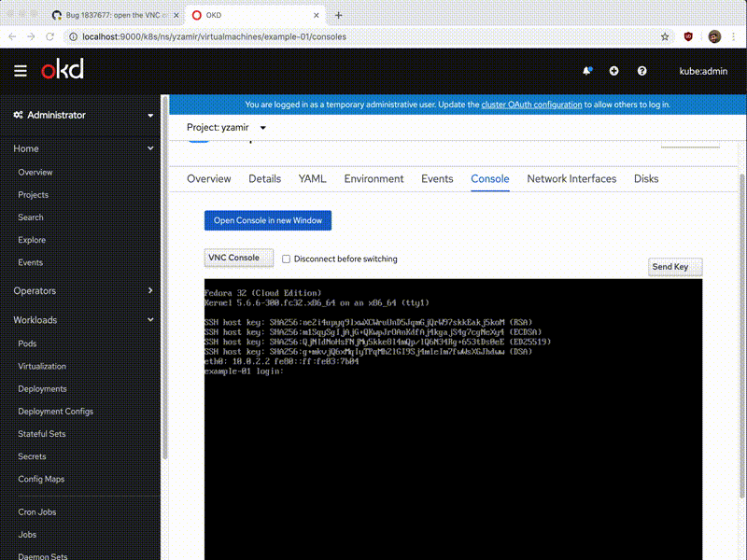Follow the cluster OAuth configuration link

click(x=531, y=105)
